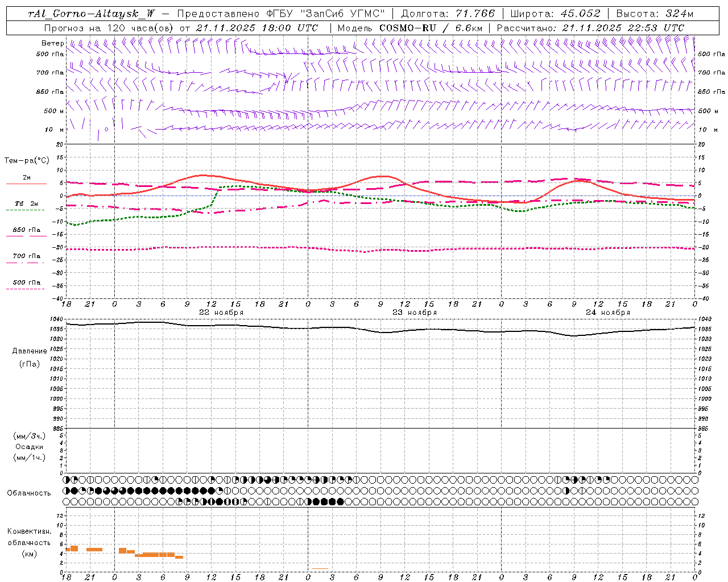Click the 22 ноября date label
The height and width of the screenshot is (582, 728).
point(221,312)
